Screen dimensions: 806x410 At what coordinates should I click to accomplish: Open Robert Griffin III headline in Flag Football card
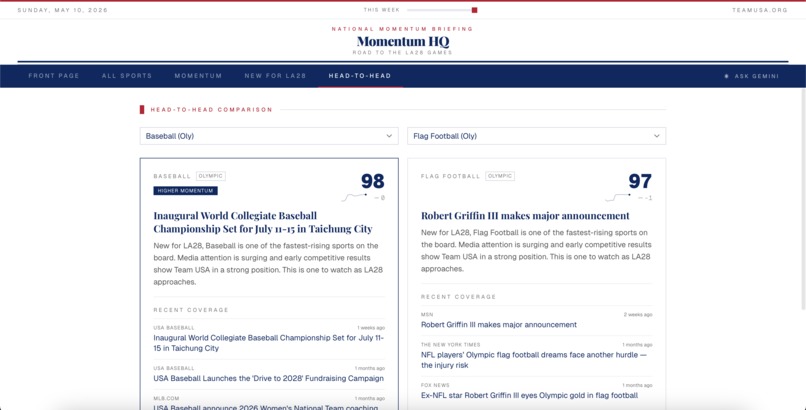(x=525, y=215)
